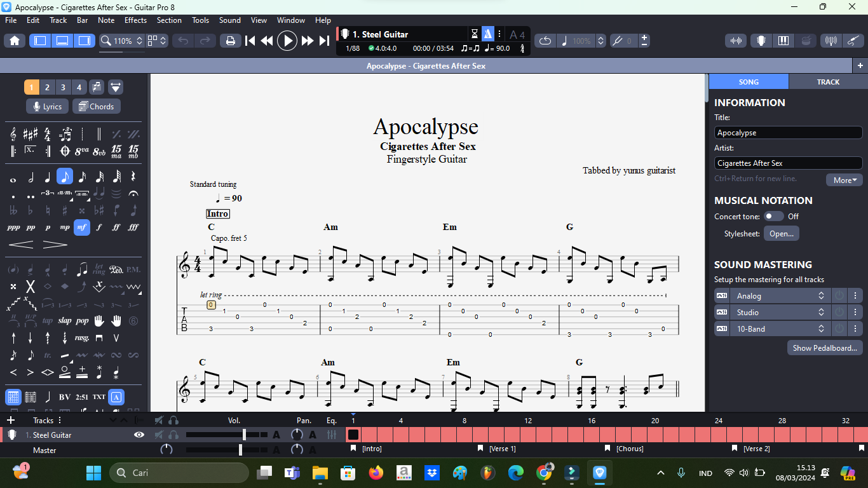Screen dimensions: 868x488
Task: Open the Analog mastering dropdown
Action: pyautogui.click(x=779, y=296)
